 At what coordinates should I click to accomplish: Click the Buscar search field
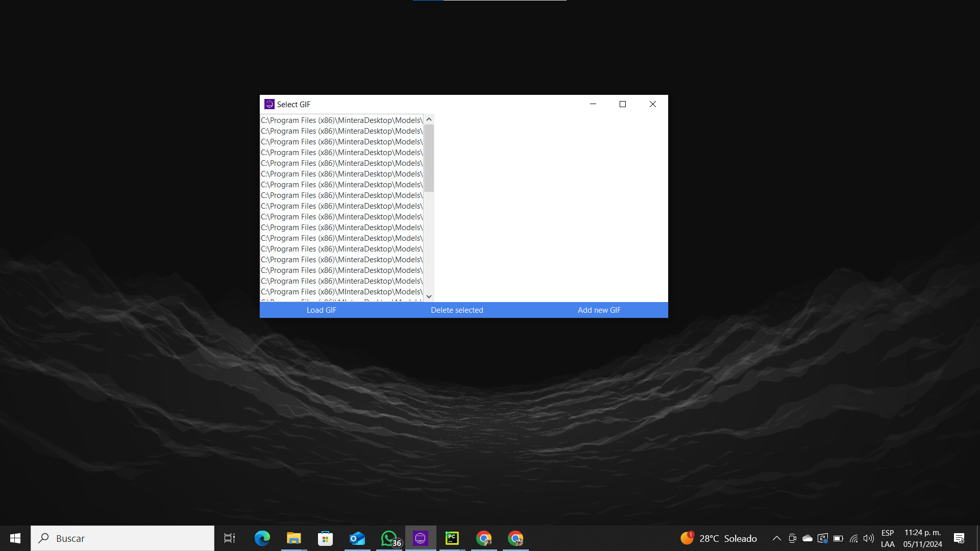pyautogui.click(x=122, y=538)
